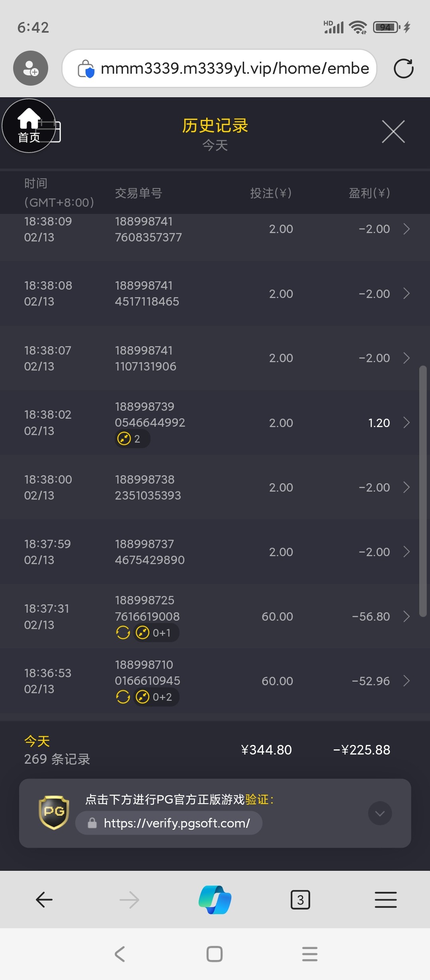Viewport: 430px width, 980px height.
Task: Click the history list vertical scrollbar
Action: tap(423, 491)
